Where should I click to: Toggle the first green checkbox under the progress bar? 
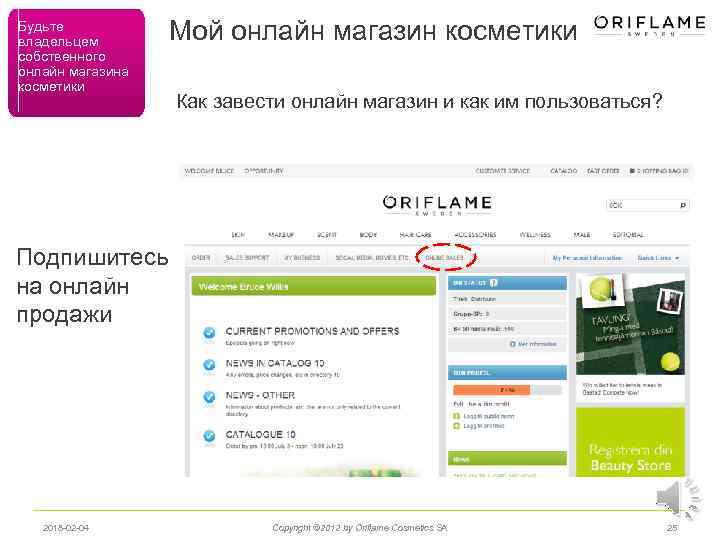pos(456,416)
